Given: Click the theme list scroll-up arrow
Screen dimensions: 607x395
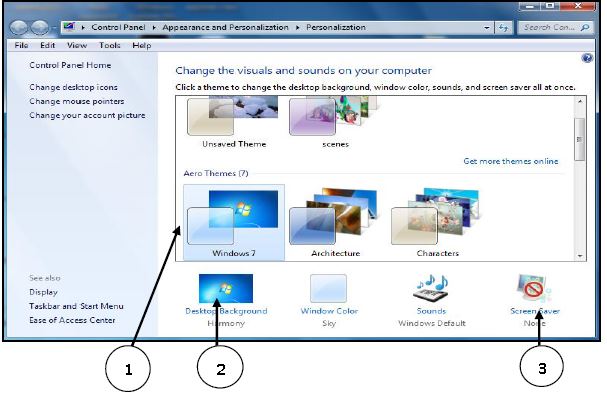Looking at the screenshot, I should point(580,101).
